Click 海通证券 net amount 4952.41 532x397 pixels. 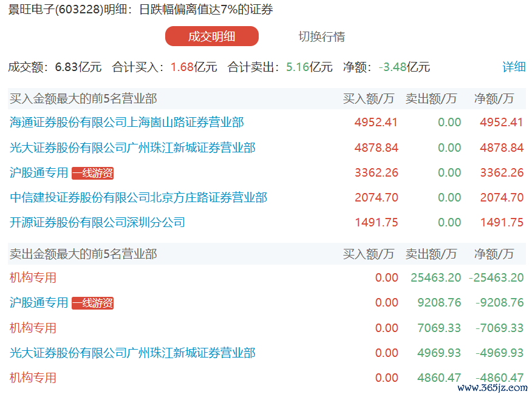pos(502,123)
